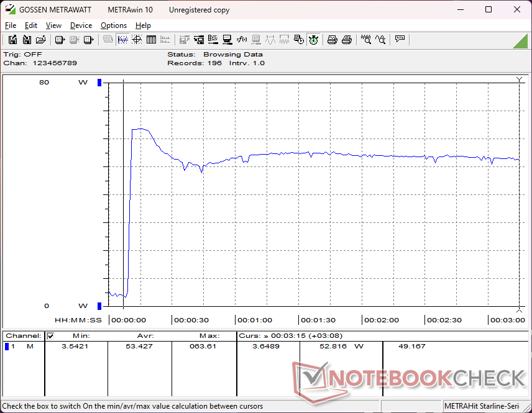Select the digital multimeter display view icon
This screenshot has height=413, width=532.
[108, 40]
